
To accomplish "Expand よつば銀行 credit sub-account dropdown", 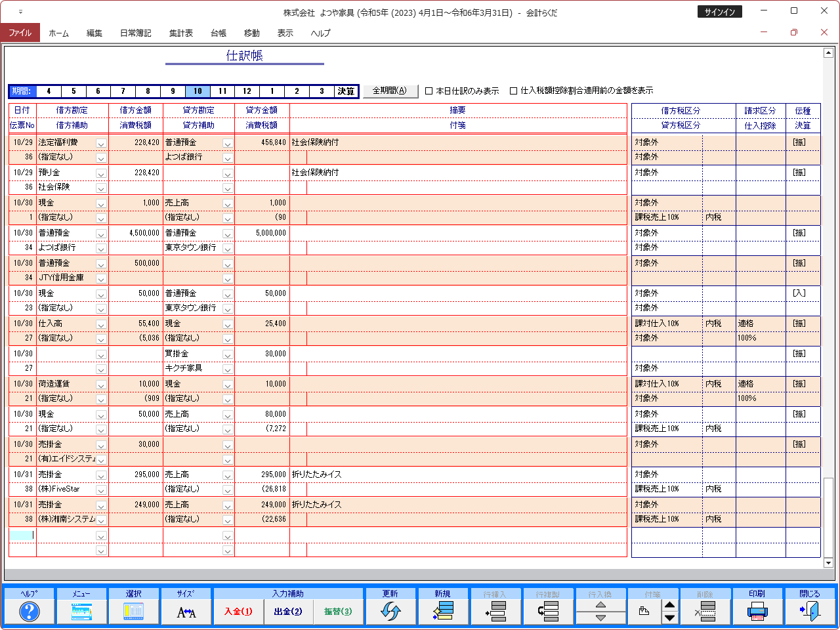I will click(x=227, y=157).
